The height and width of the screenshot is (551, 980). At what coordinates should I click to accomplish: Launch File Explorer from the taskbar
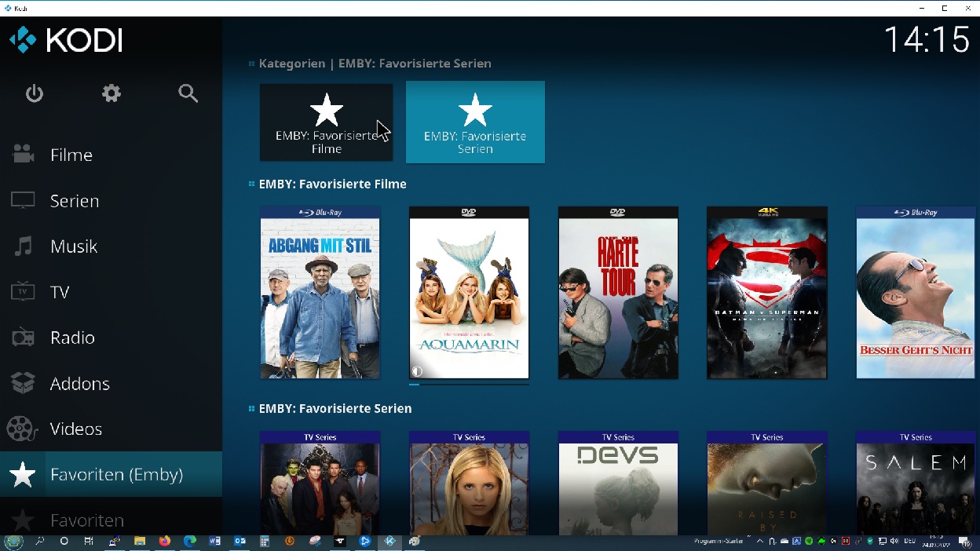[x=140, y=542]
